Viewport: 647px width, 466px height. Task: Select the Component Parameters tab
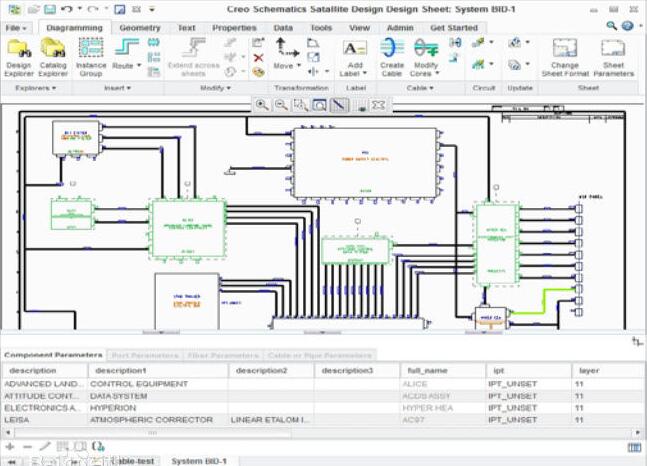click(x=53, y=355)
